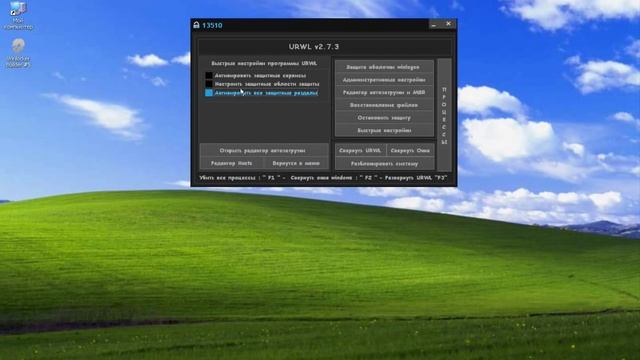Click the F1 F2 hotkey hint line
640x360 pixels.
coord(323,178)
